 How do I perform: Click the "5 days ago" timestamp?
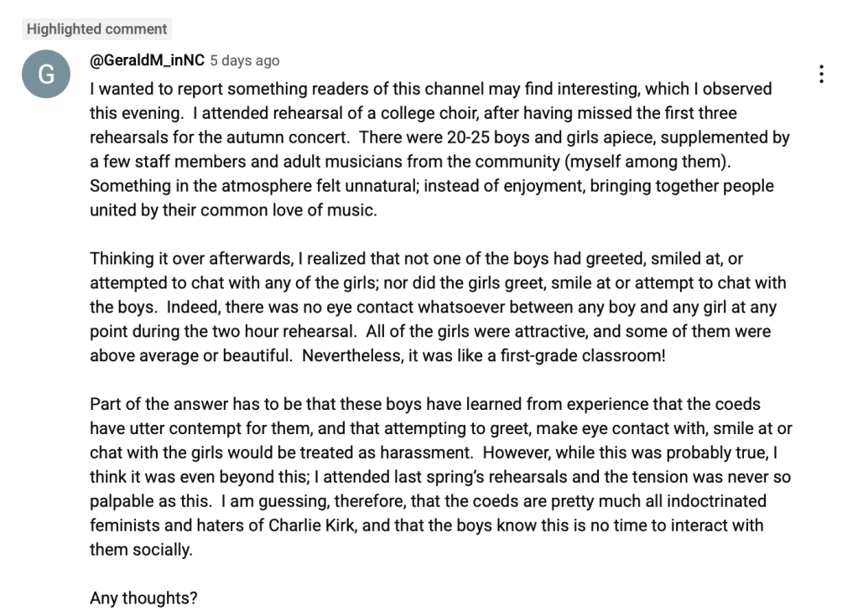tap(244, 60)
